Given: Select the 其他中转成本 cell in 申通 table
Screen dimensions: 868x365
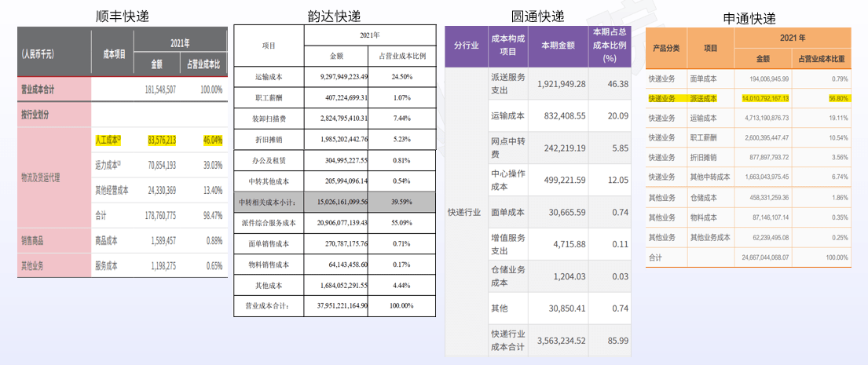Looking at the screenshot, I should 710,177.
